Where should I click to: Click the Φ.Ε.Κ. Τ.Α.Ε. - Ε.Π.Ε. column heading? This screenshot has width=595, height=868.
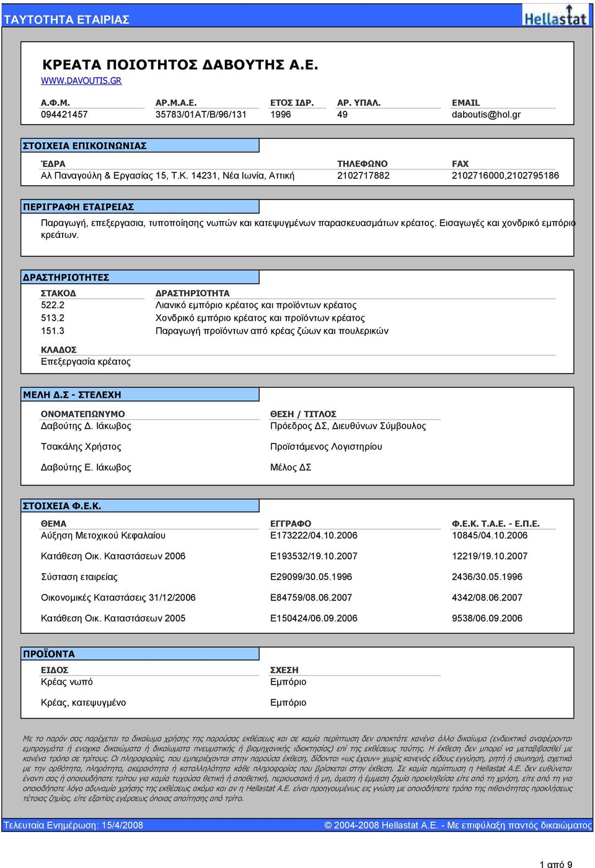point(496,524)
